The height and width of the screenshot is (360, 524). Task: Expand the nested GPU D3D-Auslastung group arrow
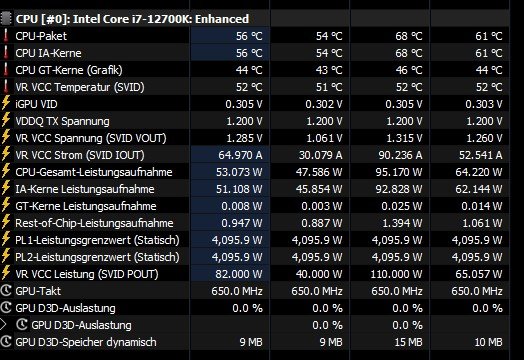[3, 325]
